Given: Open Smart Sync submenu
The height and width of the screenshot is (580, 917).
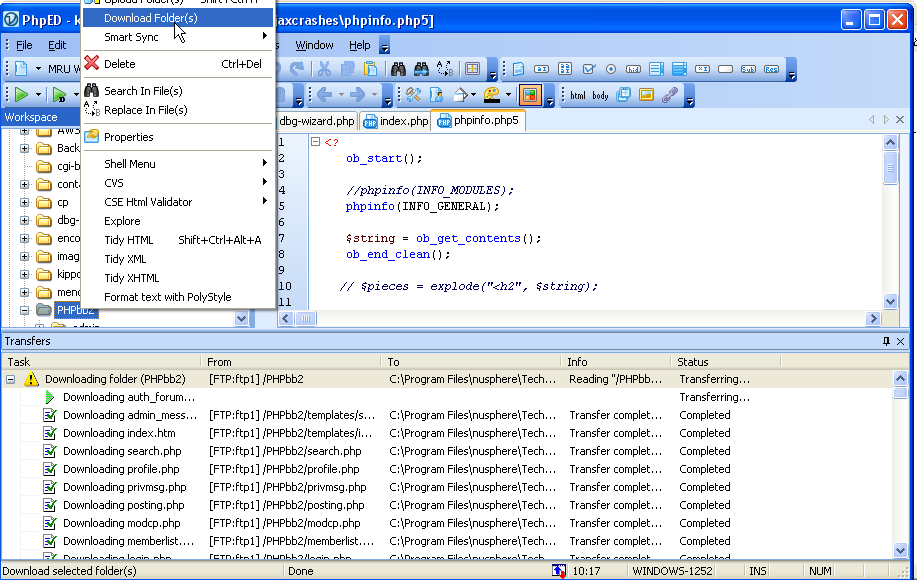Looking at the screenshot, I should pyautogui.click(x=178, y=37).
